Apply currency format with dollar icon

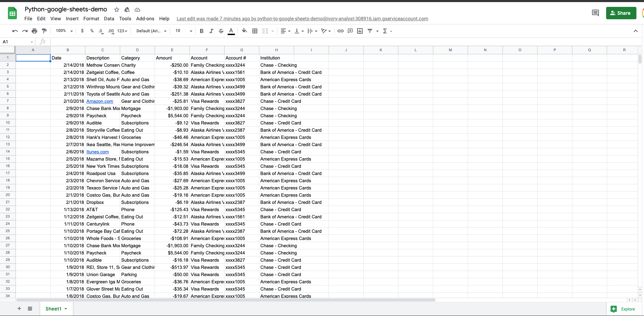(x=82, y=31)
